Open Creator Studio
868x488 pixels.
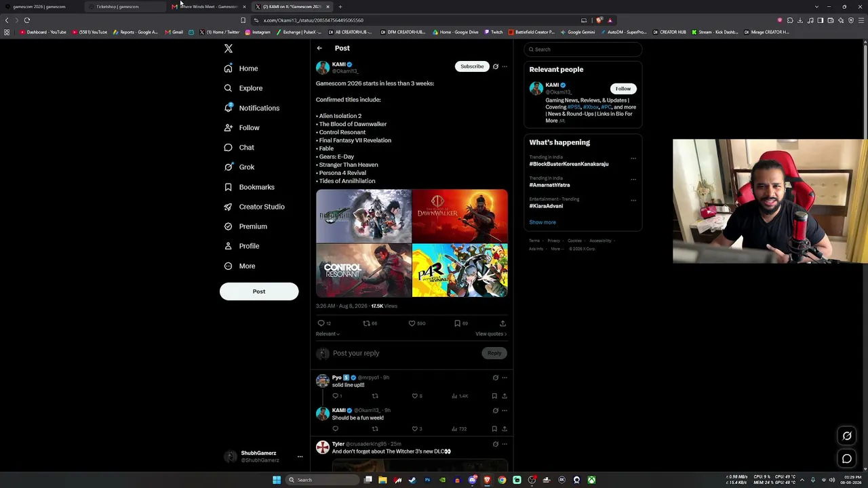coord(254,207)
